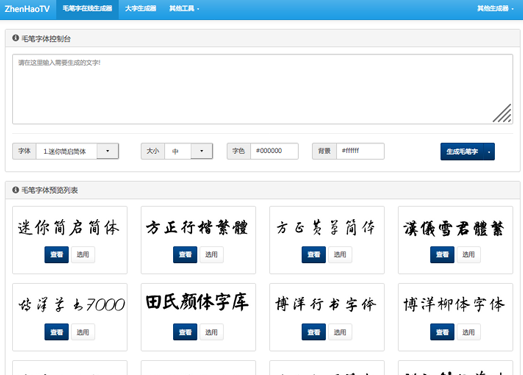Click 查看 for 田氏颜体字库 font
This screenshot has width=523, height=375.
tap(185, 332)
